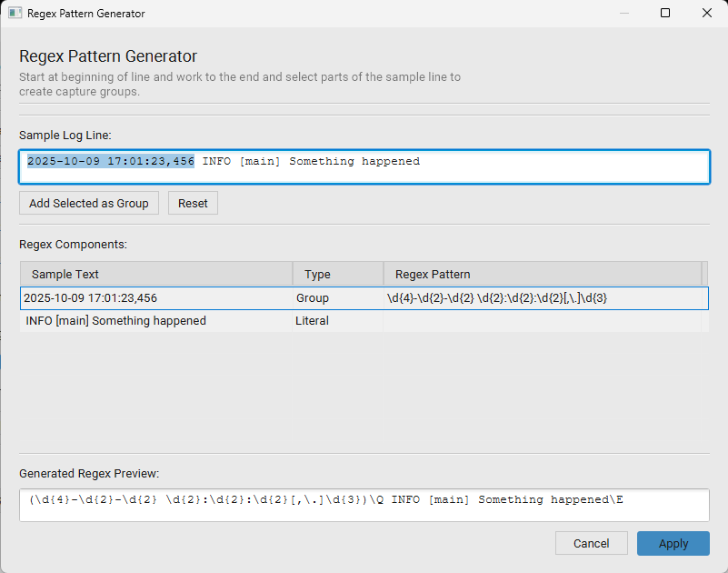Click the 'Literal' type cell
Screen dimensions: 728x573
click(x=338, y=321)
